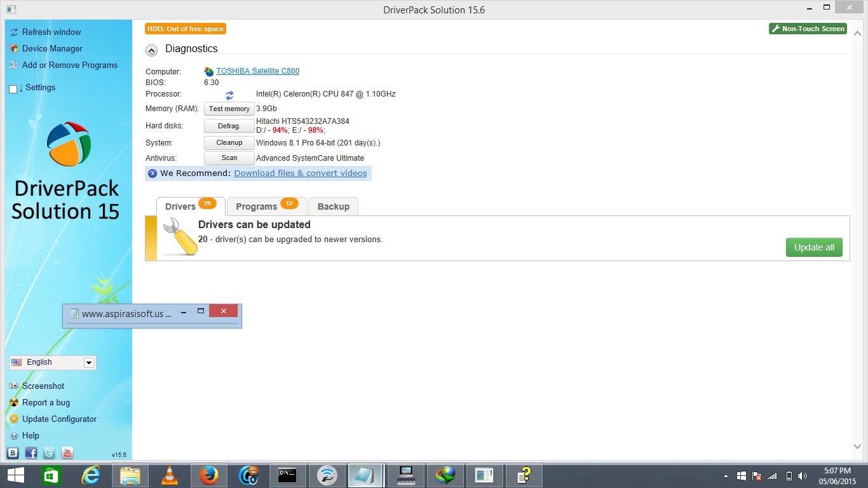Viewport: 868px width, 488px height.
Task: Open the Windows Store taskbar icon
Action: click(51, 475)
